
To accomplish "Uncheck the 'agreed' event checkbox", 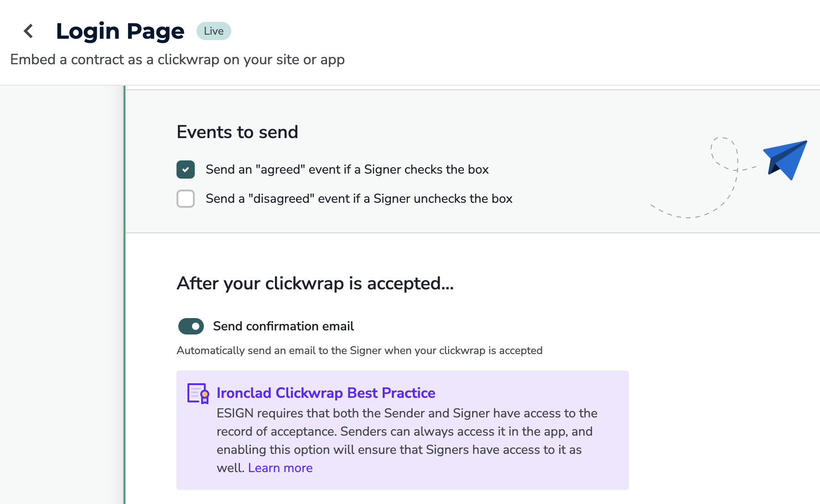I will (x=185, y=169).
